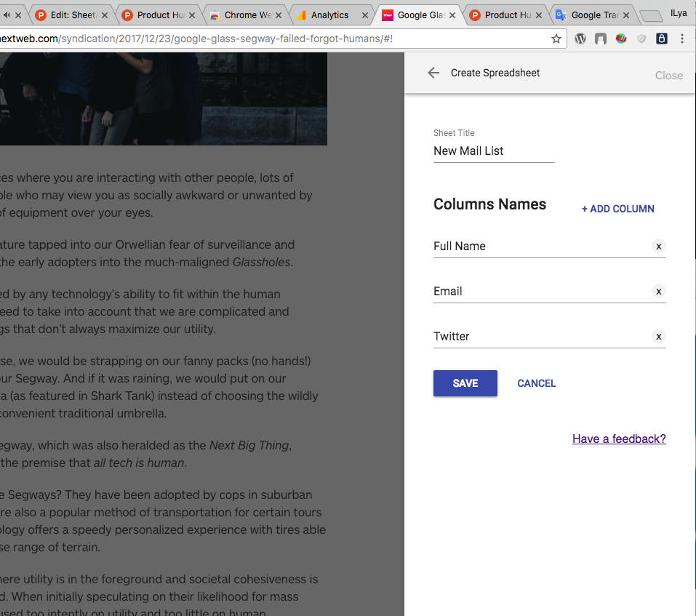The image size is (696, 616).
Task: Go back with the Create Spreadsheet arrow
Action: (x=433, y=73)
